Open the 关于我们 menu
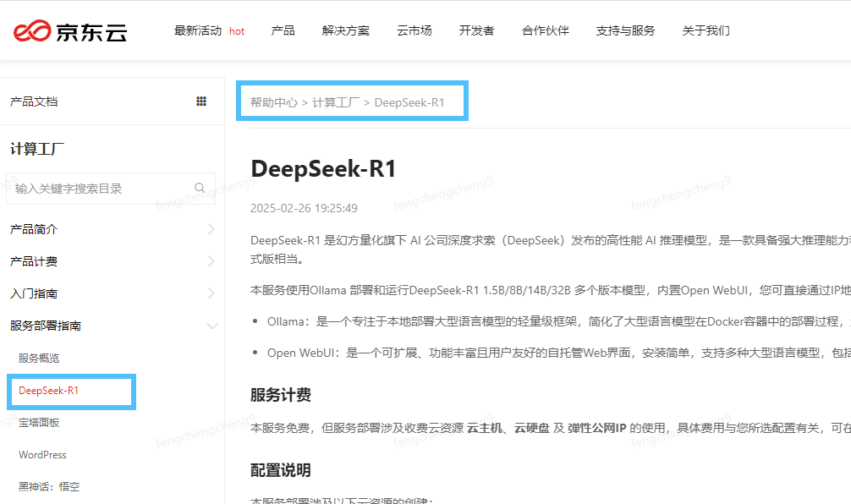The width and height of the screenshot is (851, 504). click(706, 31)
